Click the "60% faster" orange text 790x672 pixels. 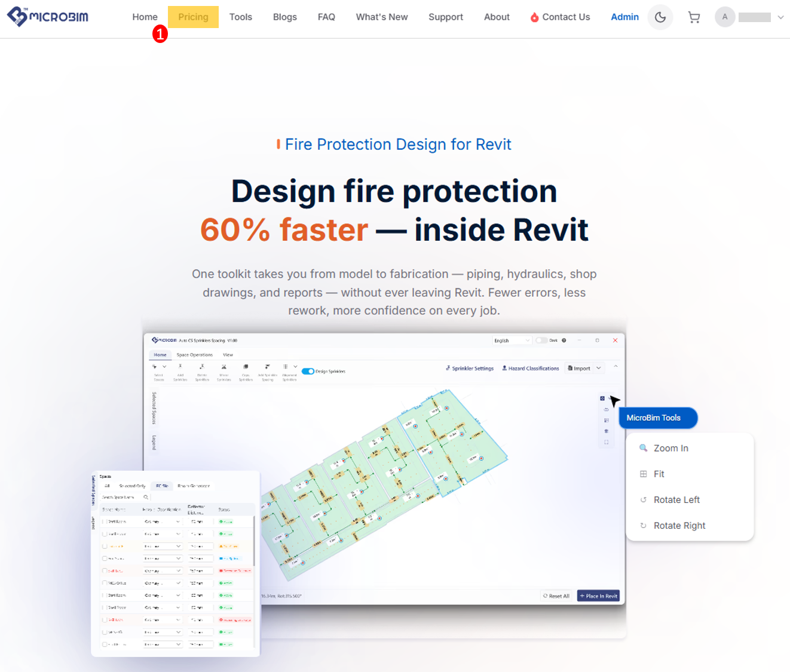pyautogui.click(x=284, y=230)
